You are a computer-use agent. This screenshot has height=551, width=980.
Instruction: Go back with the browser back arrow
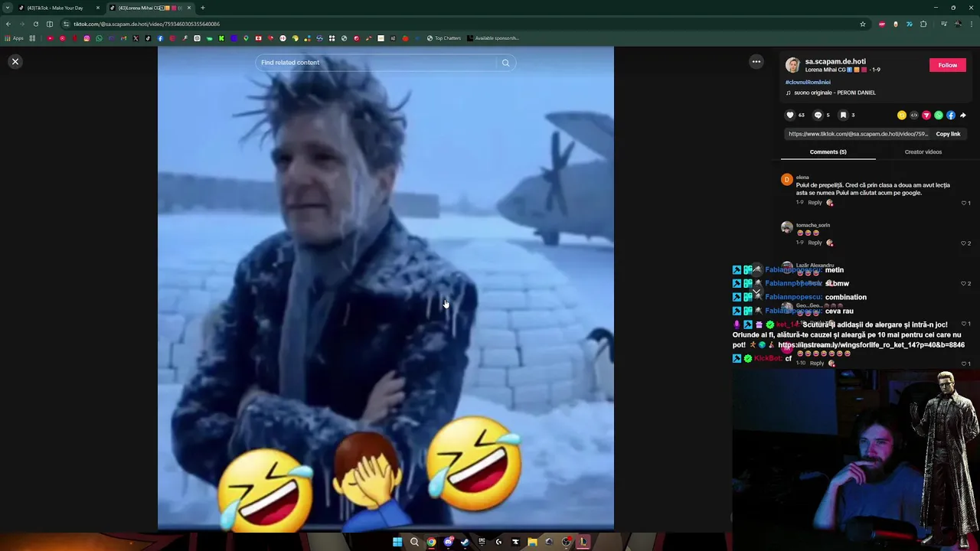[x=8, y=24]
